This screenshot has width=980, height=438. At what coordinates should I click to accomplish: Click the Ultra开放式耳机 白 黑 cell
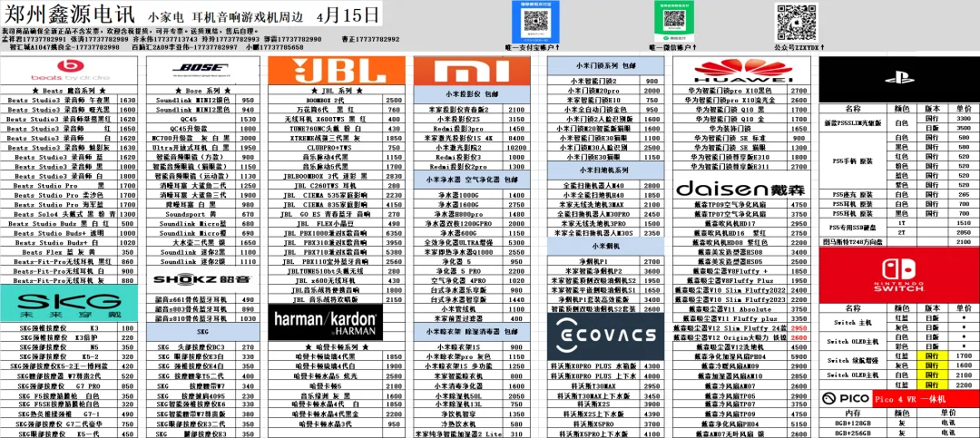point(191,147)
